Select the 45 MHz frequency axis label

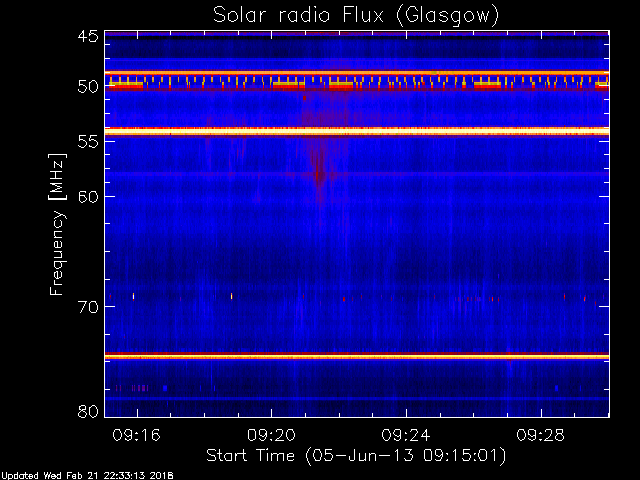tap(88, 36)
